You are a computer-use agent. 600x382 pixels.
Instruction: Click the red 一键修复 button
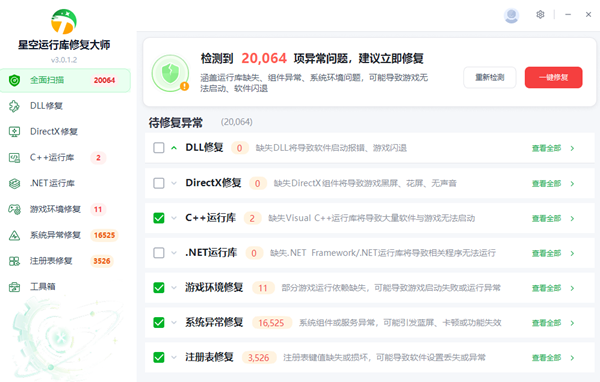[553, 78]
